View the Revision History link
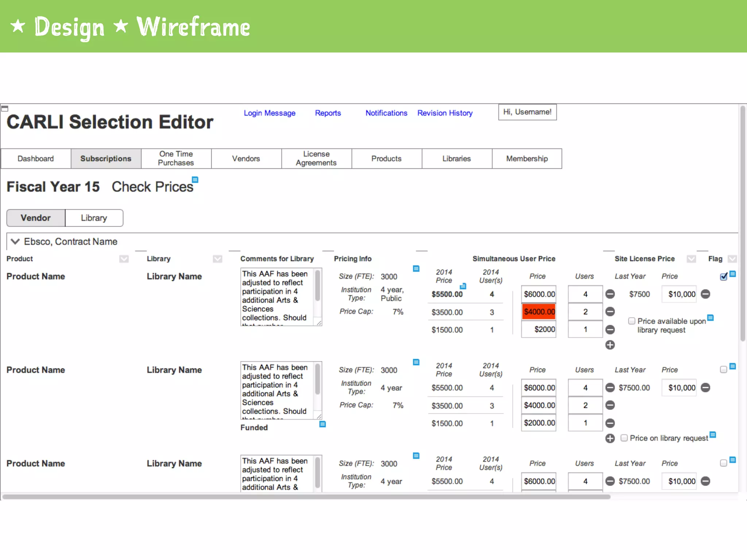The image size is (747, 560). click(x=445, y=113)
